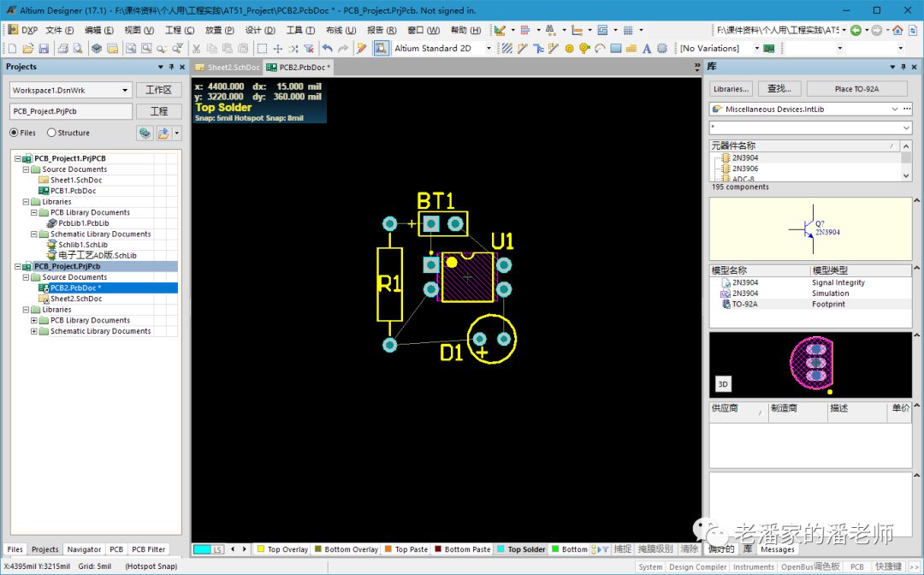Click the Move Selection cross icon
The image size is (924, 575).
[278, 49]
